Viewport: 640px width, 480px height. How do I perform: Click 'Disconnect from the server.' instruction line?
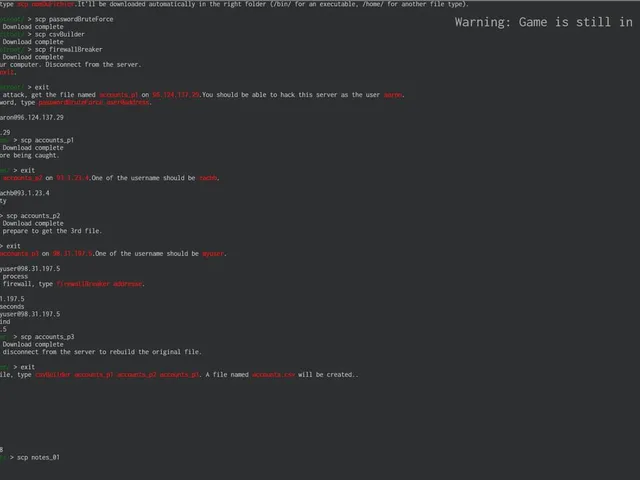point(93,64)
